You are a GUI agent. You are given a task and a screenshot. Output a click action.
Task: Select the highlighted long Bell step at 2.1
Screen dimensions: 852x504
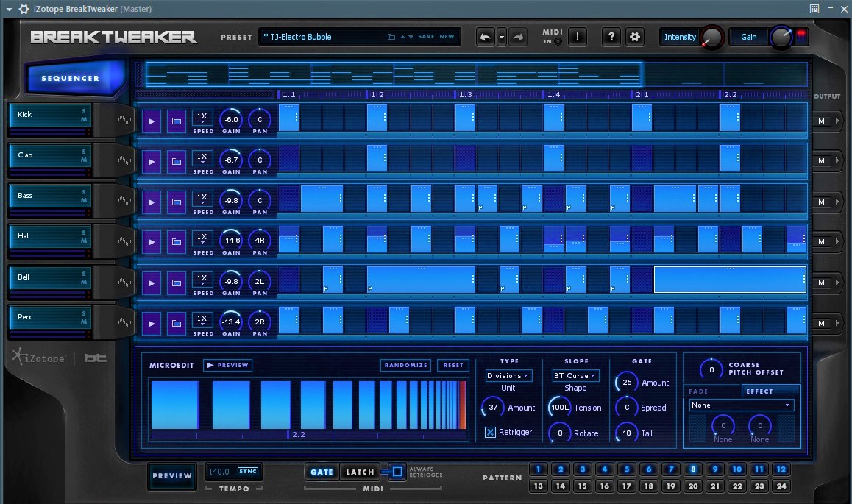730,280
